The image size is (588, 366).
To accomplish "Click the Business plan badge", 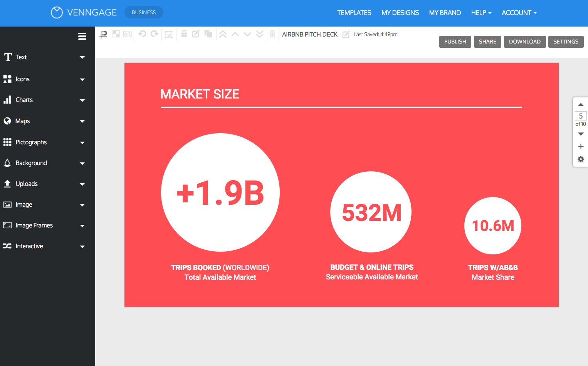I will (144, 12).
